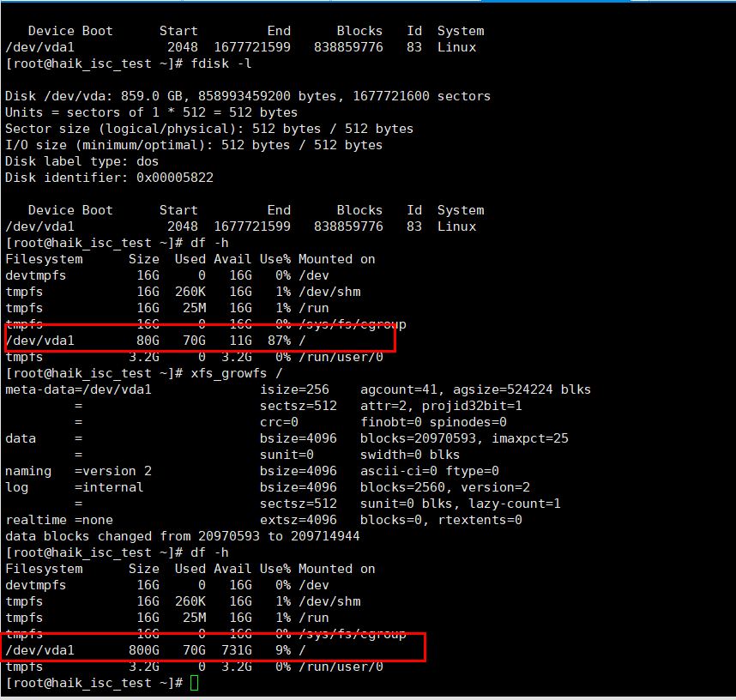
Task: Click the "isize=256" value
Action: point(294,389)
